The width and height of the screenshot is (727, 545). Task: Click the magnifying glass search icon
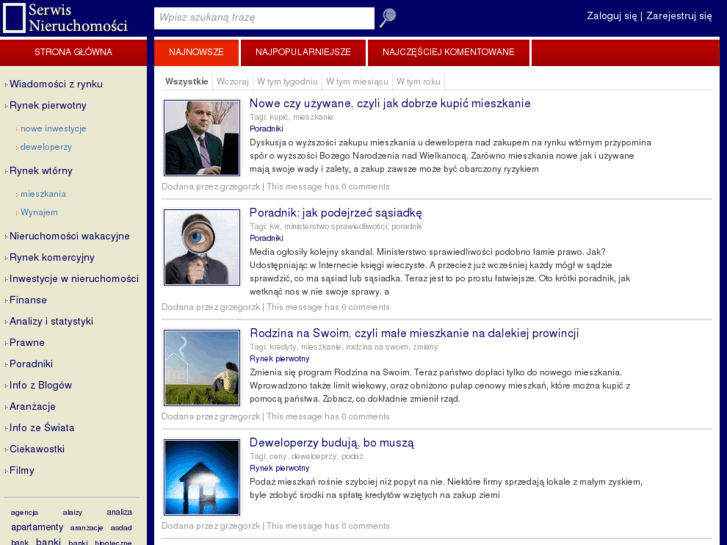click(x=387, y=18)
